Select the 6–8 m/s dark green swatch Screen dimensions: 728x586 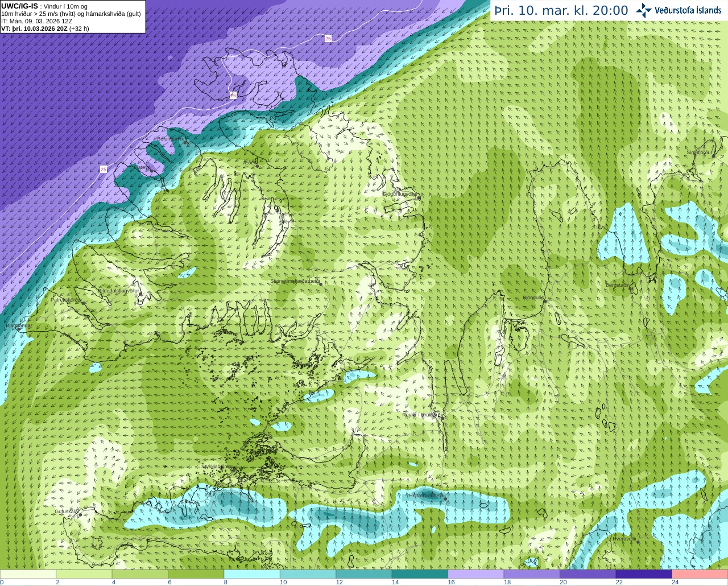[196, 574]
